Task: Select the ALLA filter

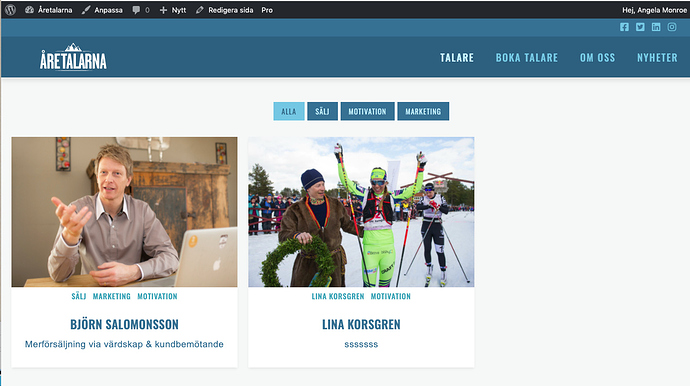Action: [x=289, y=111]
